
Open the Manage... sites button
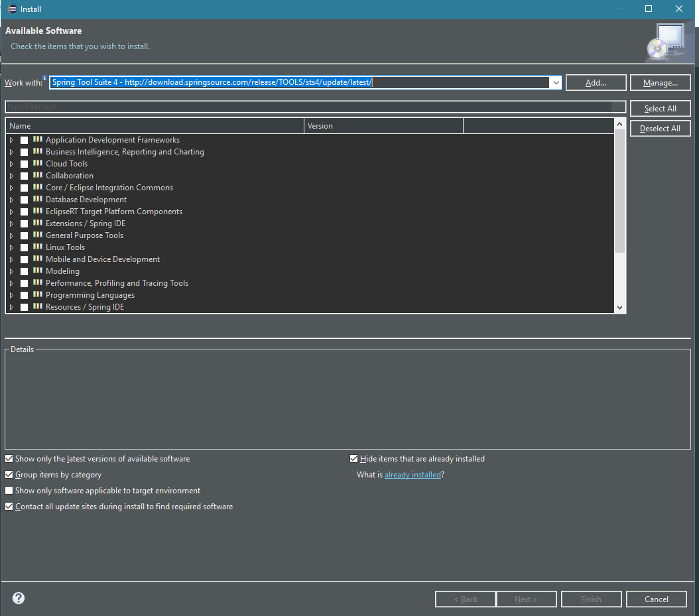pos(661,82)
